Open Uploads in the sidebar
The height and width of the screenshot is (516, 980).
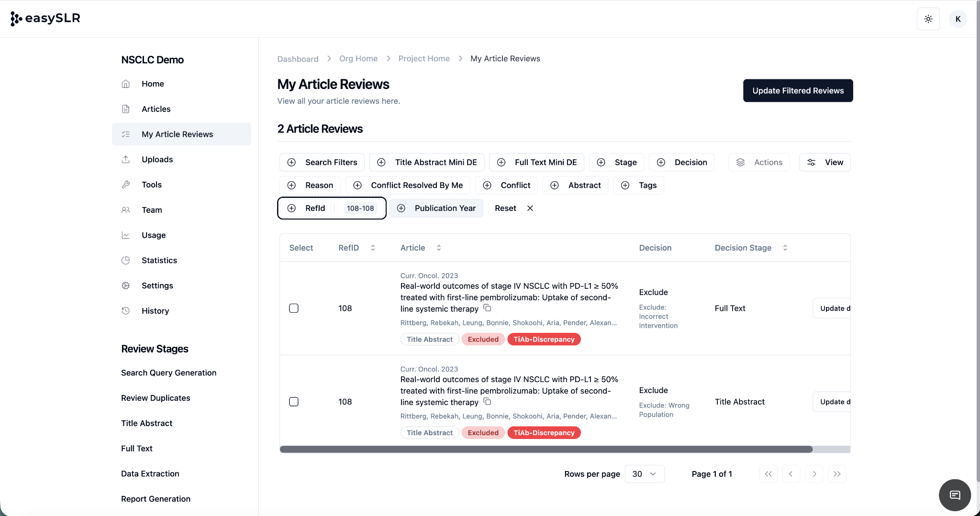pyautogui.click(x=157, y=159)
